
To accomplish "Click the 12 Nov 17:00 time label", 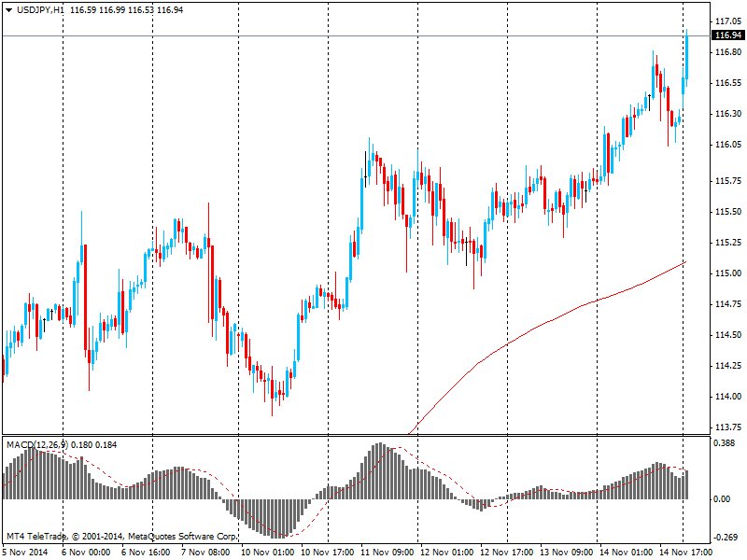I will [x=507, y=553].
